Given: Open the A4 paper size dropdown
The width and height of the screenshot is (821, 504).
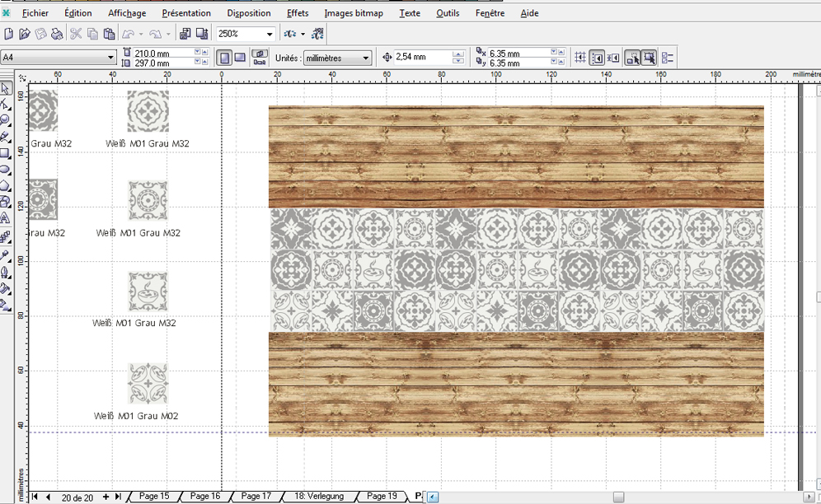Looking at the screenshot, I should coord(110,58).
